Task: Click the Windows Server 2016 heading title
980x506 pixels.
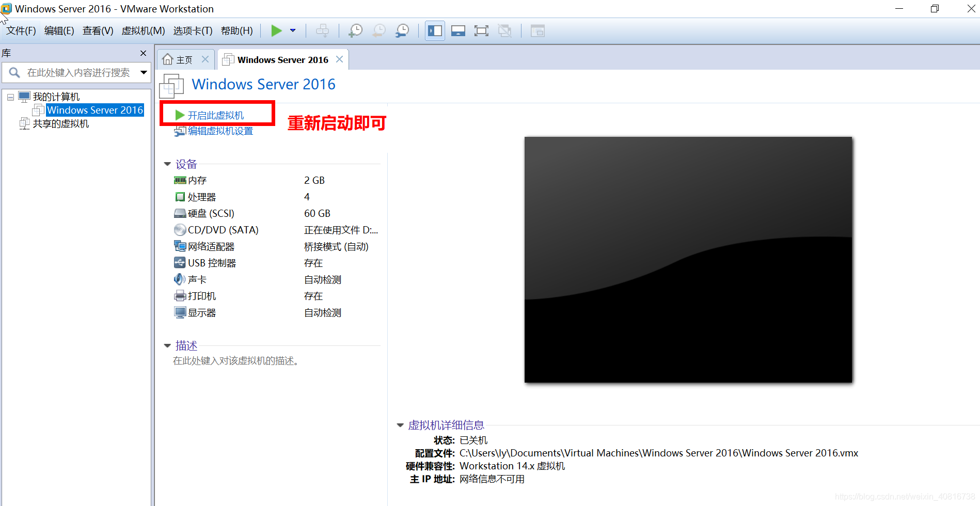Action: (264, 84)
